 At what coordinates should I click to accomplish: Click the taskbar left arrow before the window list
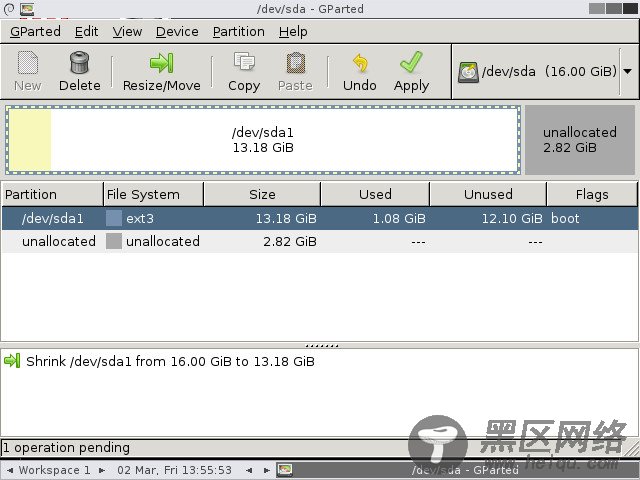click(x=249, y=470)
